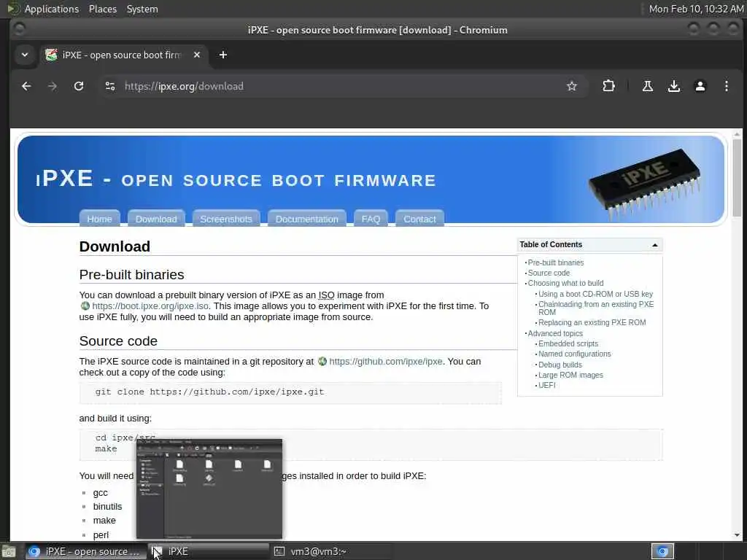Screen dimensions: 747x560
Task: Jump to Pre-built binaries in contents
Action: pyautogui.click(x=555, y=262)
